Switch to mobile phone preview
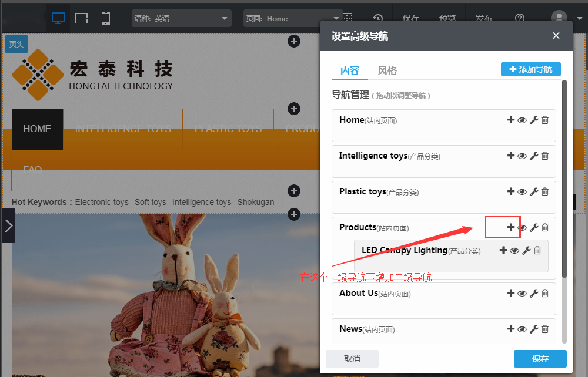588x377 pixels. tap(106, 18)
